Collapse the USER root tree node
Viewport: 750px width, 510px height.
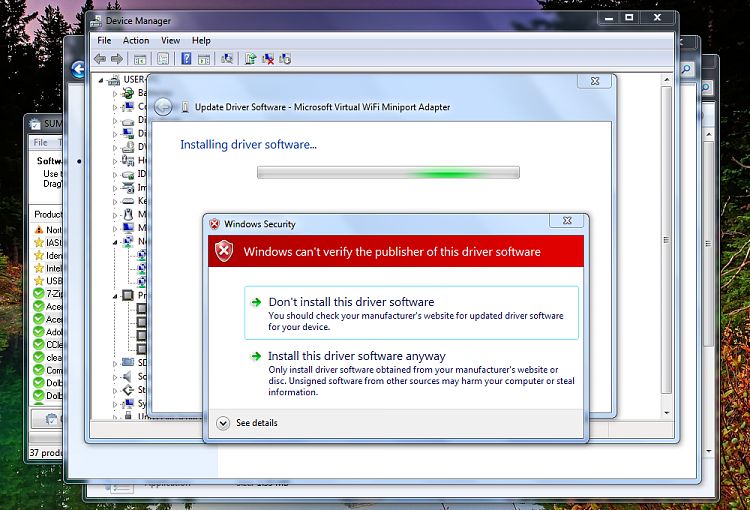pos(101,80)
